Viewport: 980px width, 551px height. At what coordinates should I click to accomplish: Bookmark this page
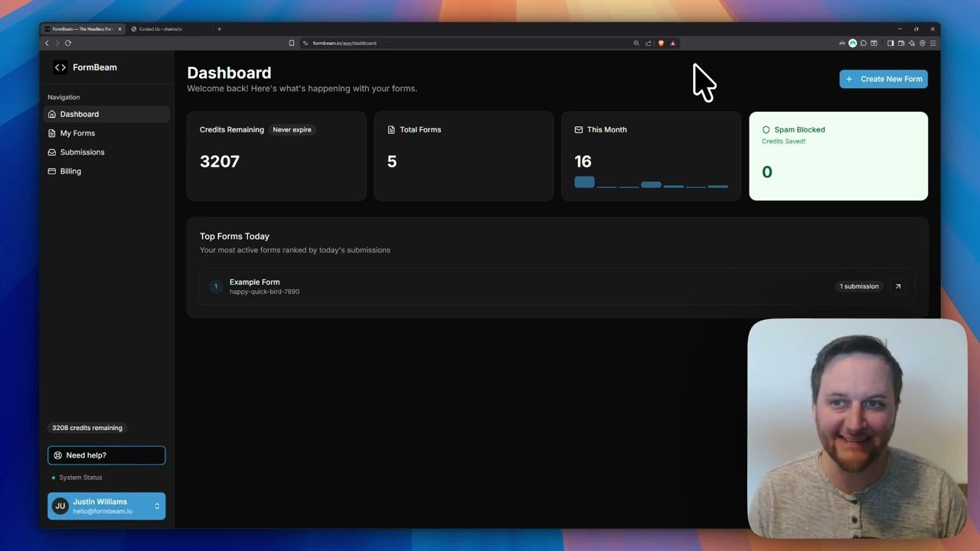click(x=291, y=43)
